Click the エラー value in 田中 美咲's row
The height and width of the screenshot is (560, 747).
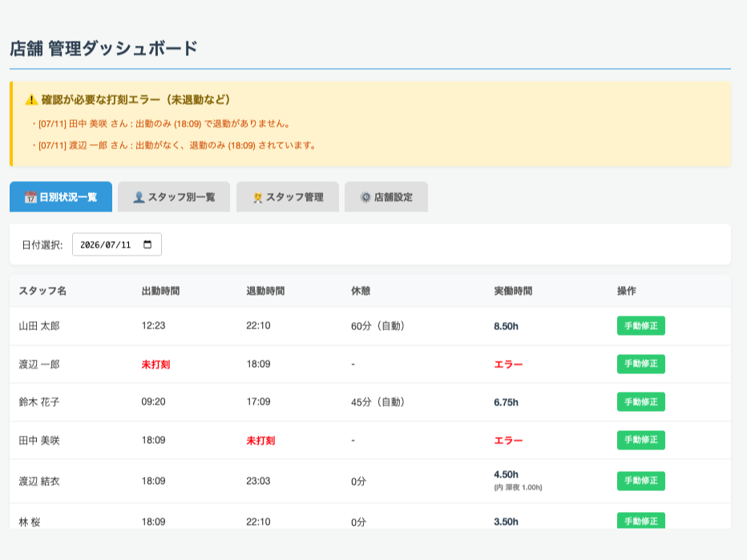[508, 441]
